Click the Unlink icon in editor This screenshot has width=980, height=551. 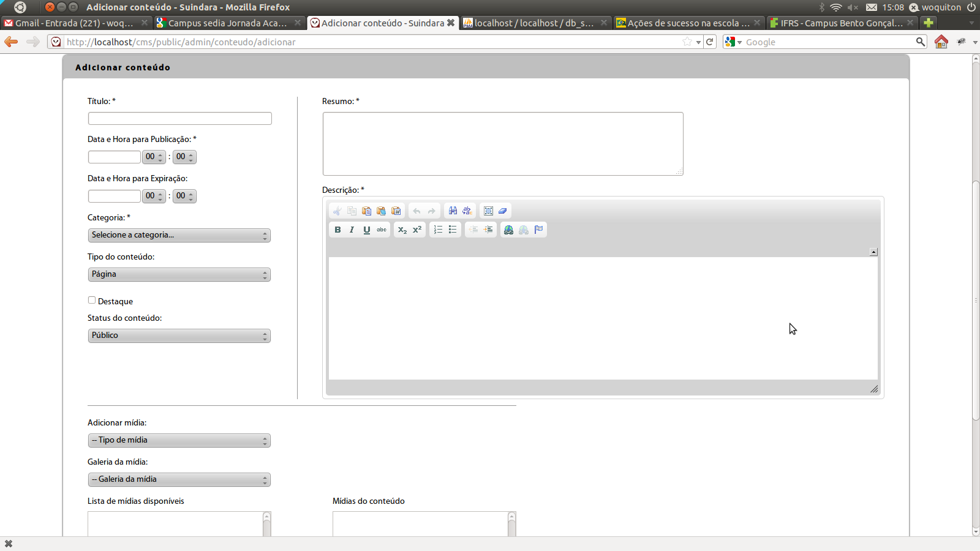[x=524, y=230]
